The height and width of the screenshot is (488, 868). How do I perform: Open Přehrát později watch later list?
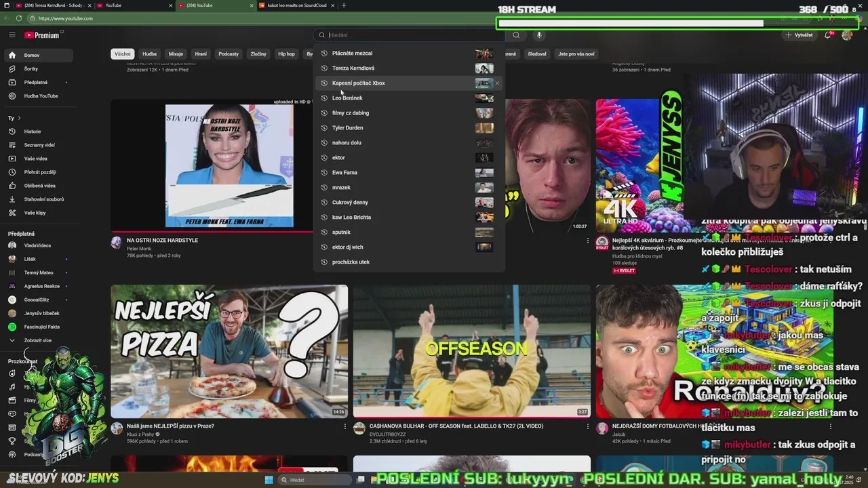tap(40, 172)
